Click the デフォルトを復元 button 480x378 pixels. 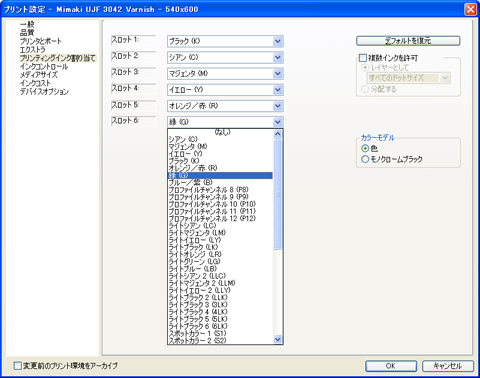click(x=408, y=41)
